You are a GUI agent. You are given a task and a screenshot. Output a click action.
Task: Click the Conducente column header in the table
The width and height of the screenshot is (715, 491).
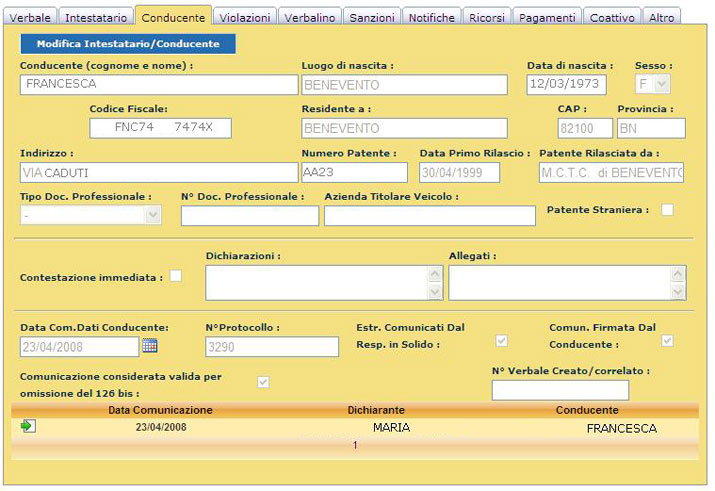pyautogui.click(x=587, y=410)
